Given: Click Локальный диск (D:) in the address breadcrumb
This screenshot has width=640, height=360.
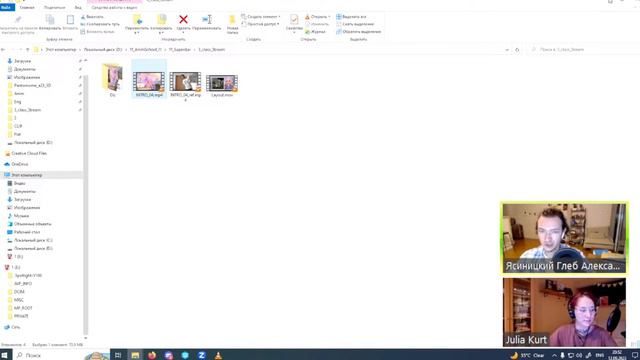Looking at the screenshot, I should [103, 49].
